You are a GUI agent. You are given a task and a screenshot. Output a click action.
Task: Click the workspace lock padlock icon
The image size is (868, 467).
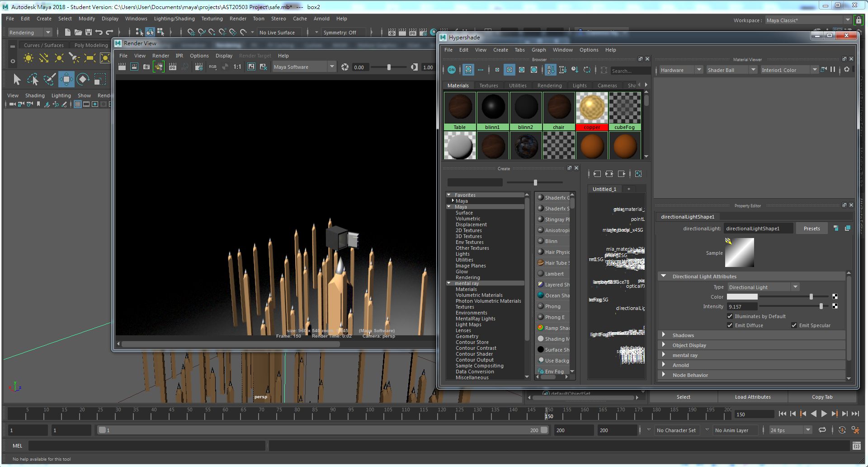coord(858,20)
